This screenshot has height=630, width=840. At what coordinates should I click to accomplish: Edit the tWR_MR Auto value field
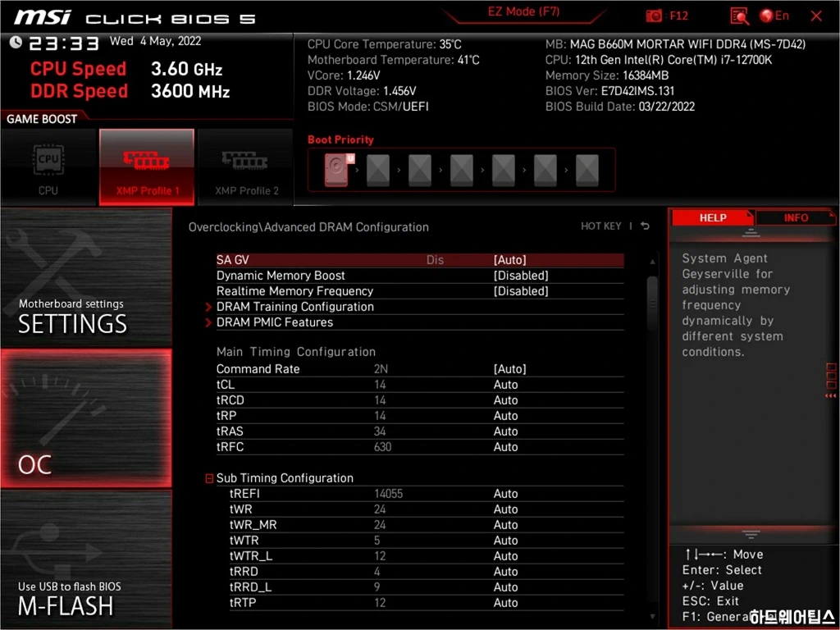pyautogui.click(x=505, y=524)
